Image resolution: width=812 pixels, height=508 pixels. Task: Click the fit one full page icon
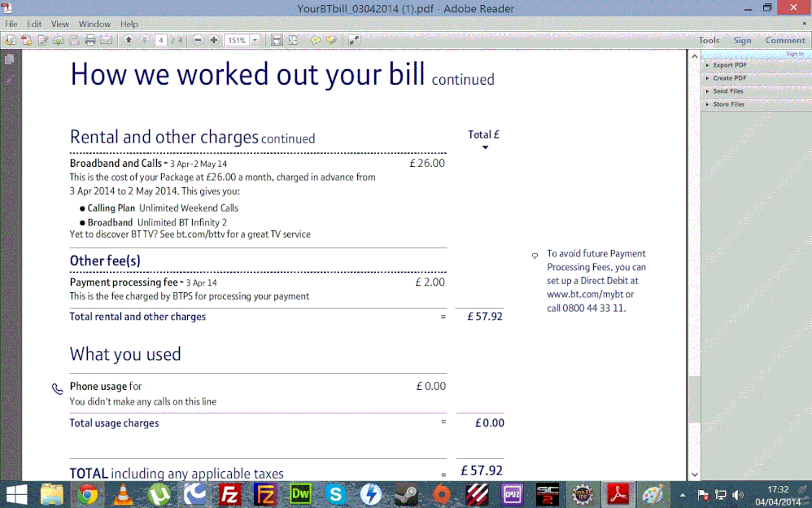point(293,40)
